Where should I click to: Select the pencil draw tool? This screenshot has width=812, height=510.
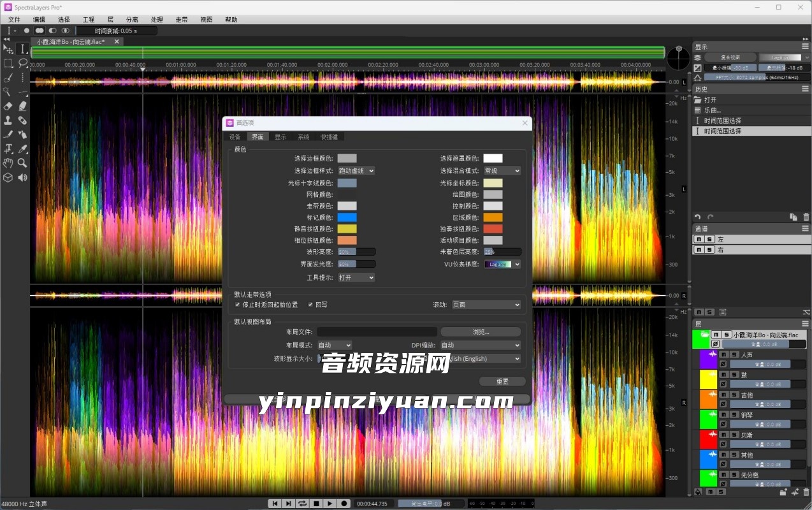pyautogui.click(x=8, y=135)
